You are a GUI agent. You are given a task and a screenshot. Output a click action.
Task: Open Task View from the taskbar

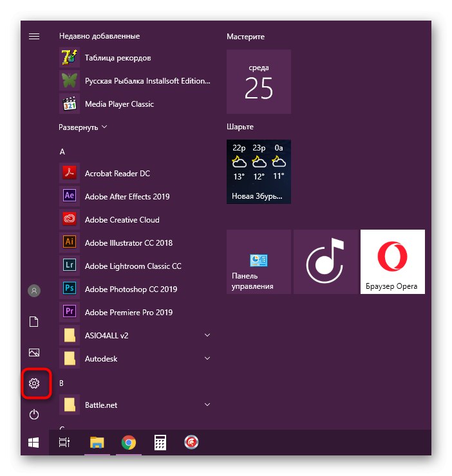click(x=64, y=443)
